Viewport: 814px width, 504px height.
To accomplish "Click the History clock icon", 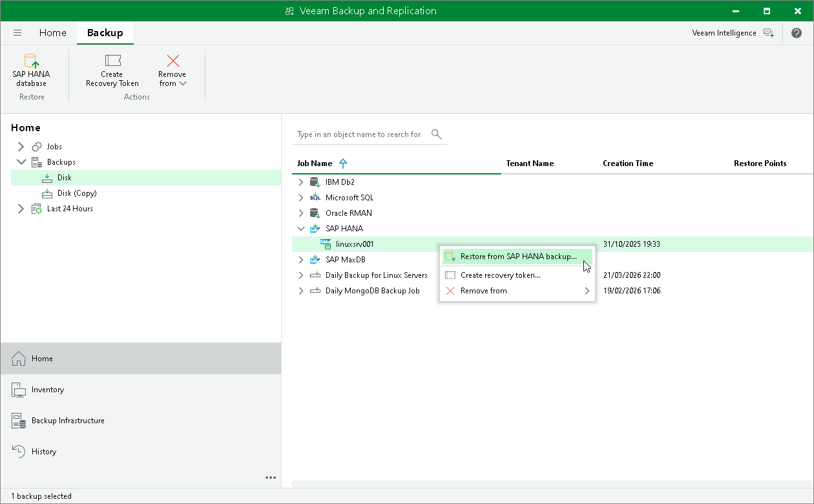I will click(19, 452).
